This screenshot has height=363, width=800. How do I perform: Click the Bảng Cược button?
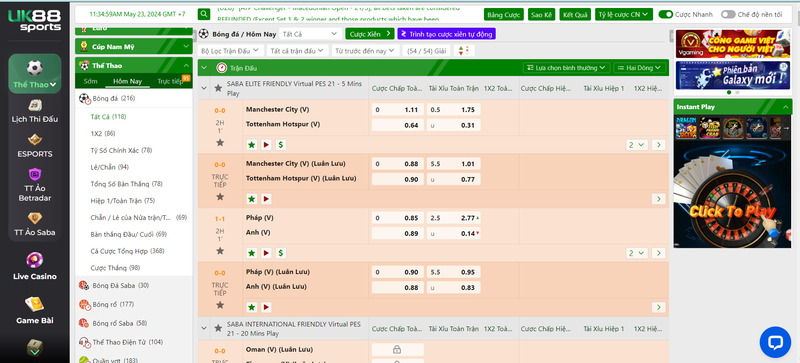(503, 14)
